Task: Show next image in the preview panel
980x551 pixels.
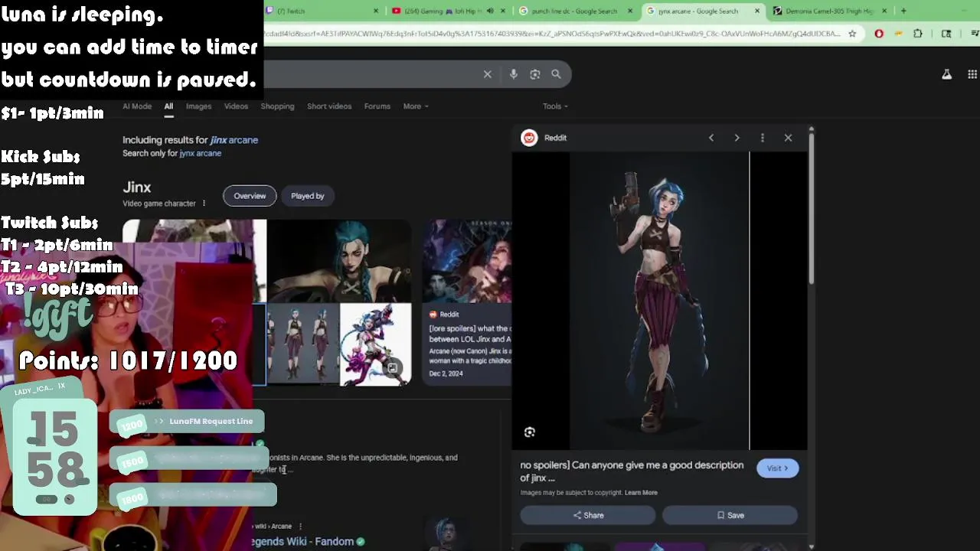Action: (x=737, y=138)
